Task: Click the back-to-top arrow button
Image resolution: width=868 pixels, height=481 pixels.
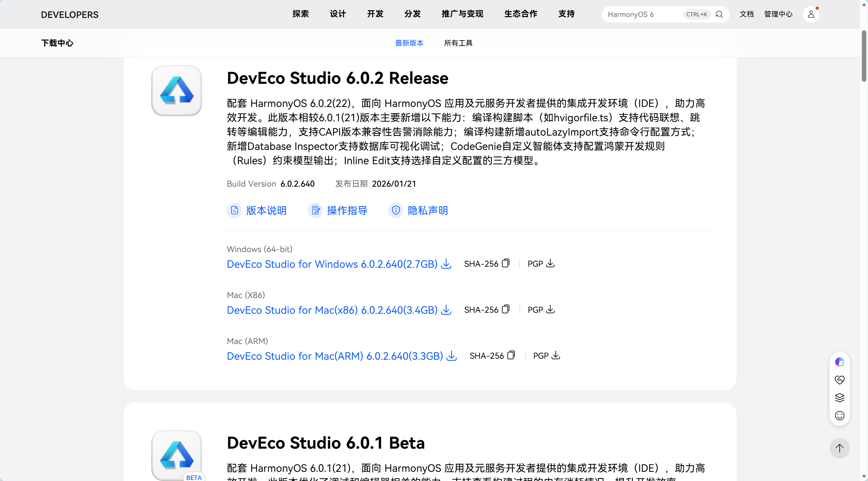Action: click(839, 448)
